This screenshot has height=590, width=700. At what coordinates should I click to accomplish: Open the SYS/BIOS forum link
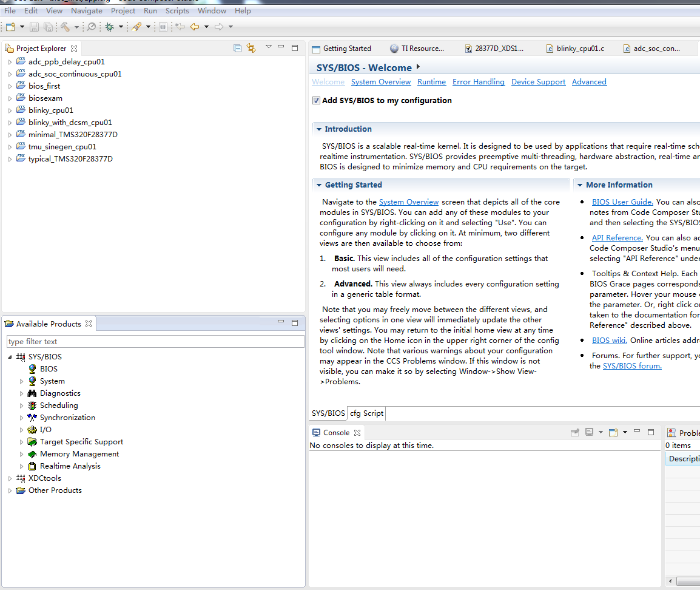[632, 366]
